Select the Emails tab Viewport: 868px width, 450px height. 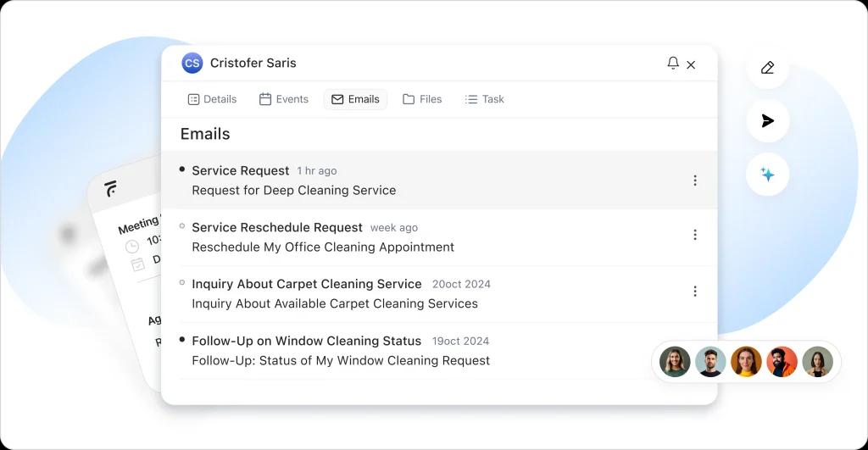[355, 99]
